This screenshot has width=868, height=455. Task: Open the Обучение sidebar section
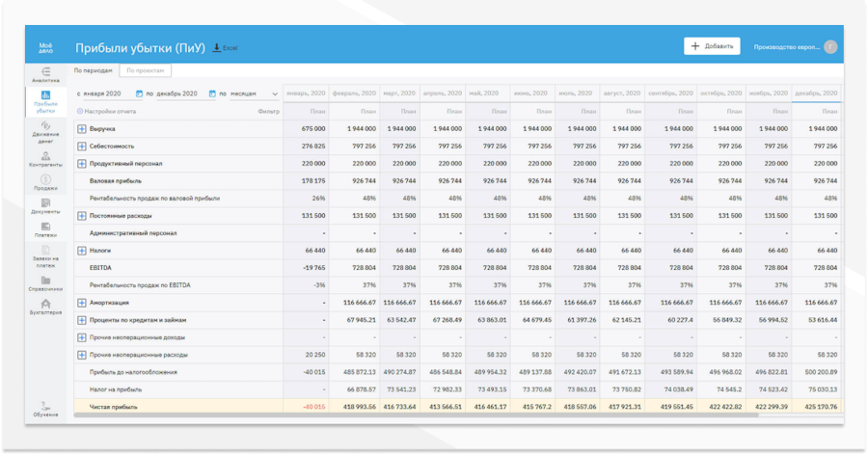45,410
